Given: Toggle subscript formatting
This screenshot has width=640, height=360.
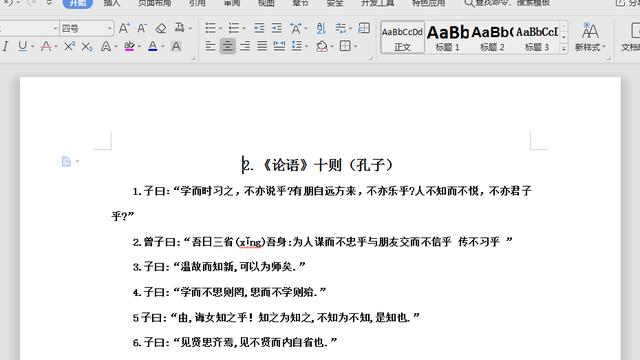Looking at the screenshot, I should pyautogui.click(x=87, y=47).
